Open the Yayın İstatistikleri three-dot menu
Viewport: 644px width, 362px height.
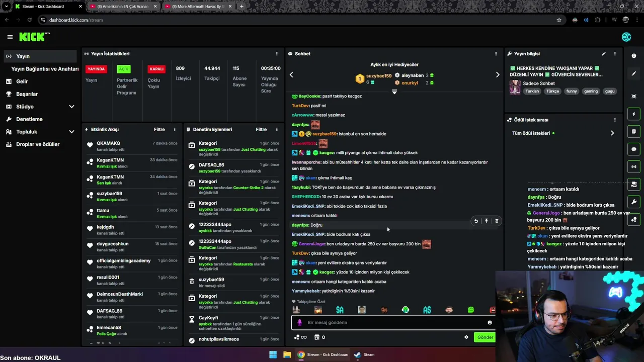pyautogui.click(x=276, y=54)
